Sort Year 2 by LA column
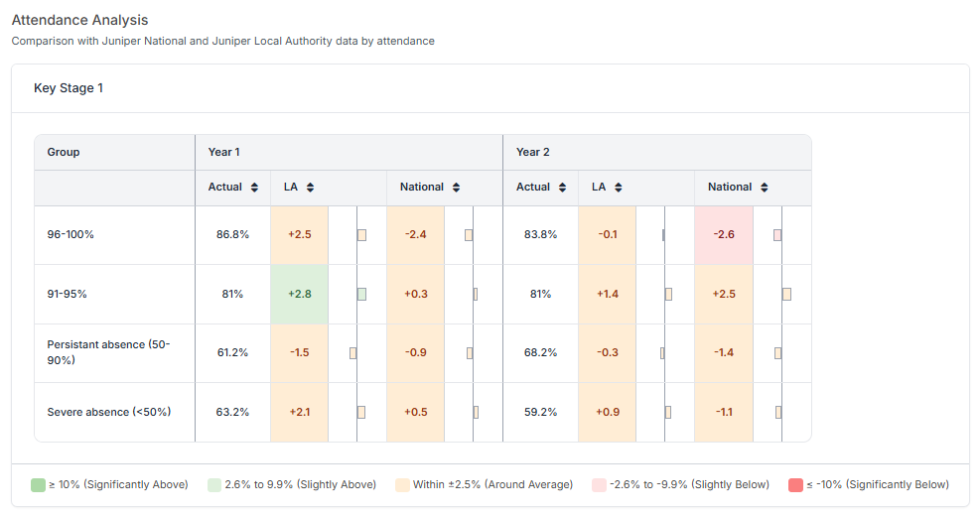This screenshot has width=980, height=515. click(x=618, y=188)
